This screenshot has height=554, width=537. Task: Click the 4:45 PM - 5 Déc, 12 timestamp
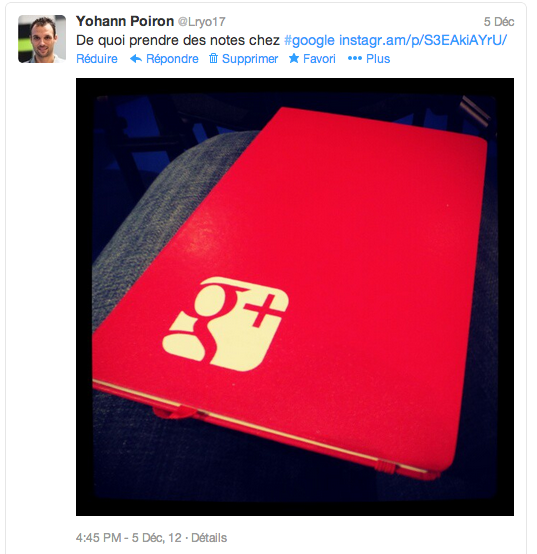tap(129, 538)
